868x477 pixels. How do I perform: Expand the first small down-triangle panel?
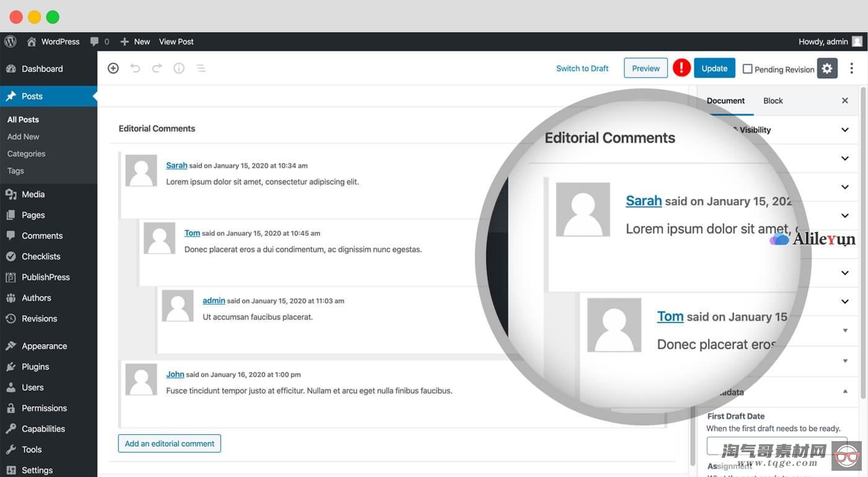[845, 331]
